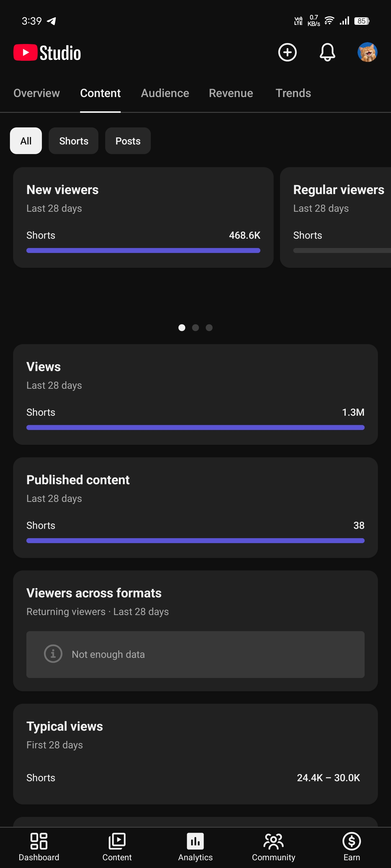
Task: Tap the YouTube Studio logo
Action: tap(47, 53)
